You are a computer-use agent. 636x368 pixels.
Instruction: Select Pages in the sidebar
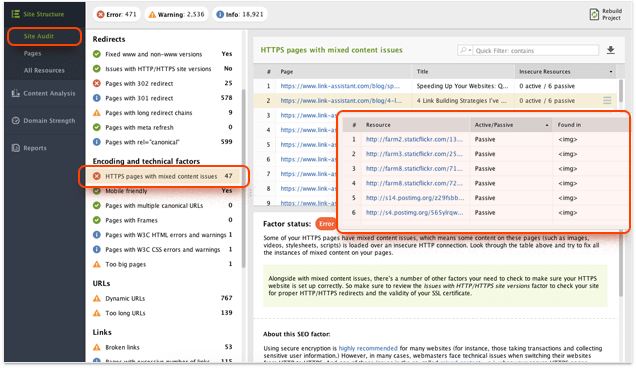[32, 53]
